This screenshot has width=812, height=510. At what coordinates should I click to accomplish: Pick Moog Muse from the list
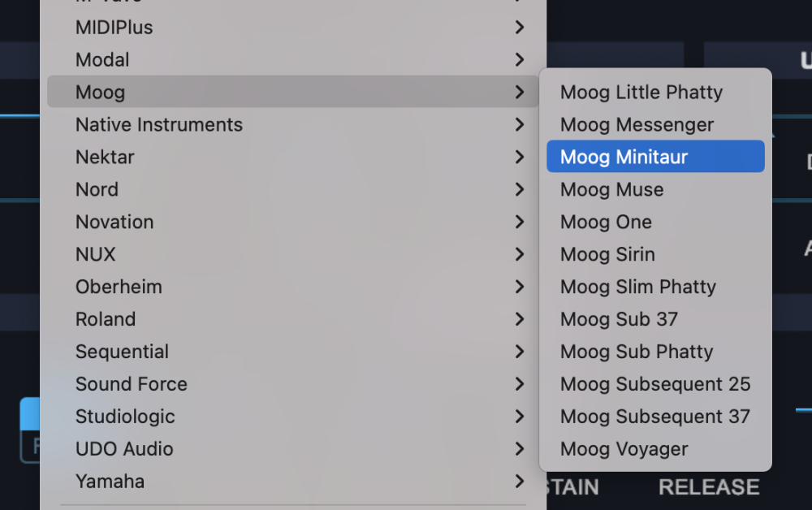611,189
